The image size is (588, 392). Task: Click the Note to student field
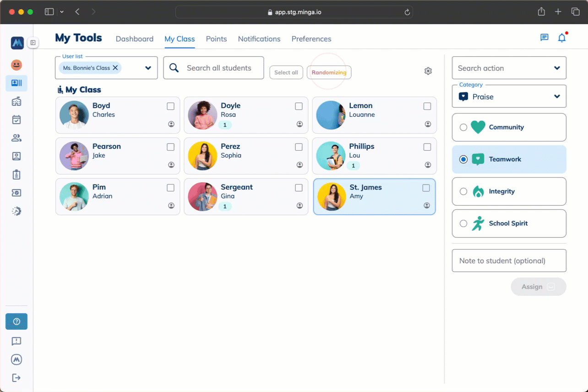(509, 261)
